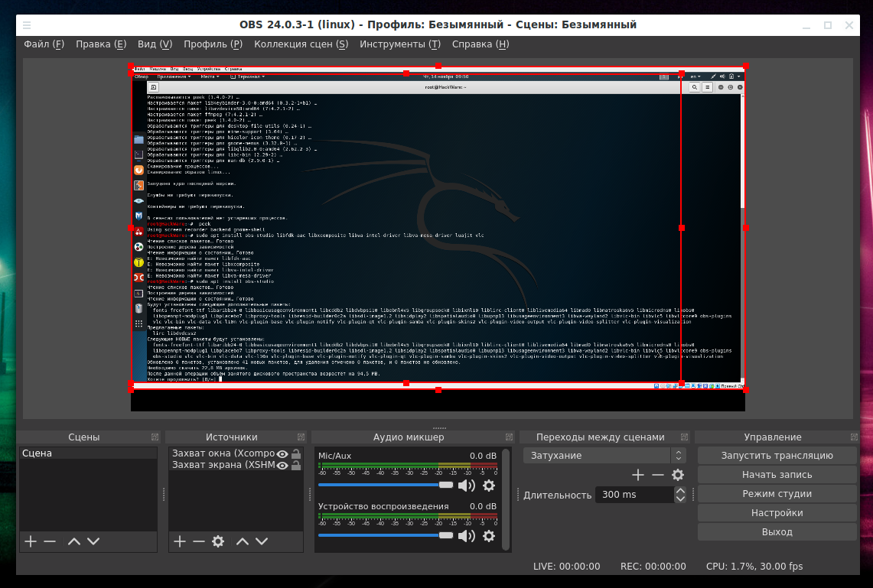873x588 pixels.
Task: Click the Mic/Aux volume slider handle
Action: [x=446, y=485]
